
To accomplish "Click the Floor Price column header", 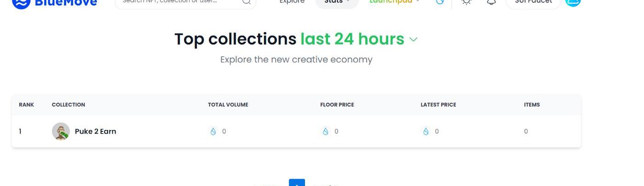I will pos(337,105).
